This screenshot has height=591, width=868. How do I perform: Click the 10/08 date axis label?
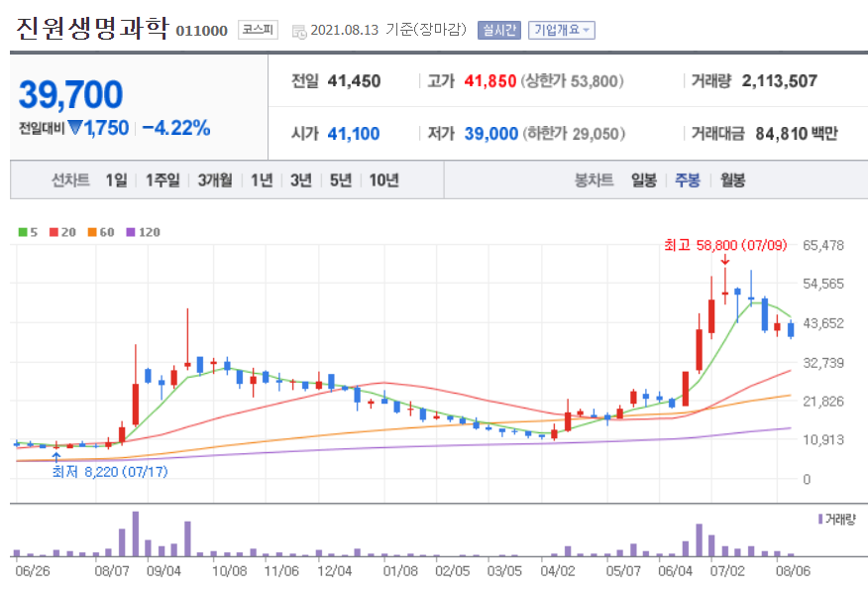tap(229, 571)
